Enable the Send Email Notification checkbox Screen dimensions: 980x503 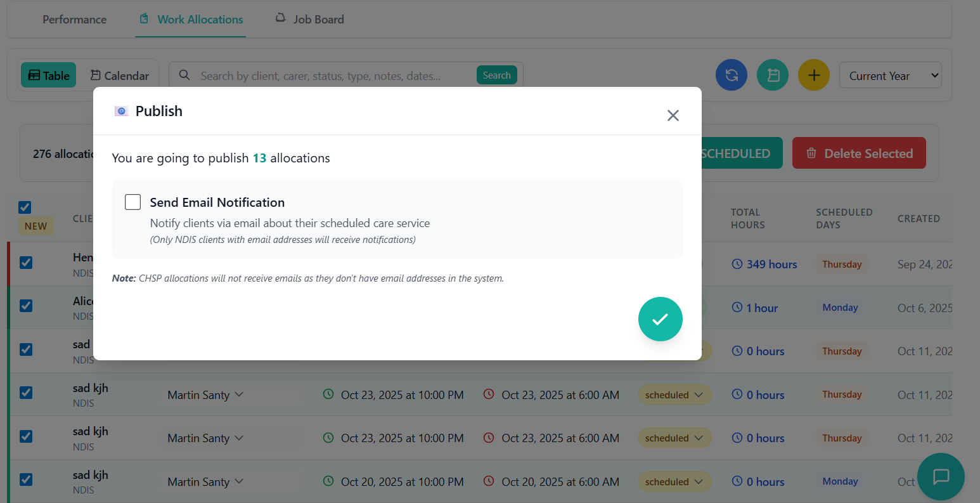133,202
